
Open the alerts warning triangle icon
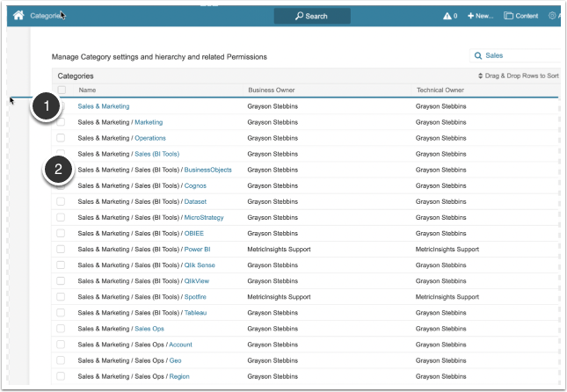(x=447, y=16)
